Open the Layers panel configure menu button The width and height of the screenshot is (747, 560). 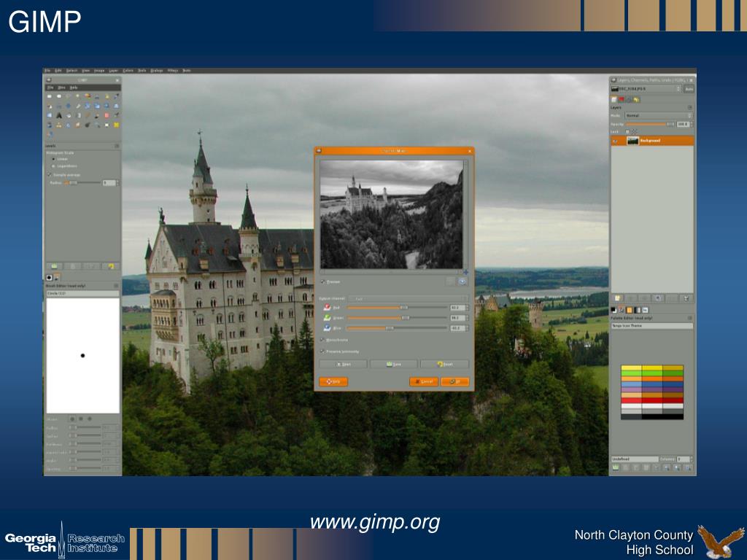[x=690, y=108]
